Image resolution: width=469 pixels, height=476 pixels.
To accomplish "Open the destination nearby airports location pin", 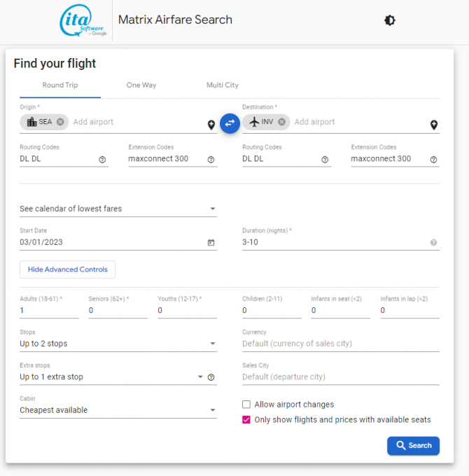I will pyautogui.click(x=433, y=125).
